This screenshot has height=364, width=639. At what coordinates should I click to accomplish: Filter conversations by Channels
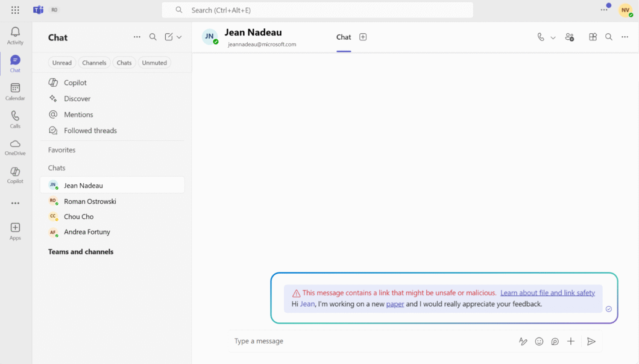(94, 62)
